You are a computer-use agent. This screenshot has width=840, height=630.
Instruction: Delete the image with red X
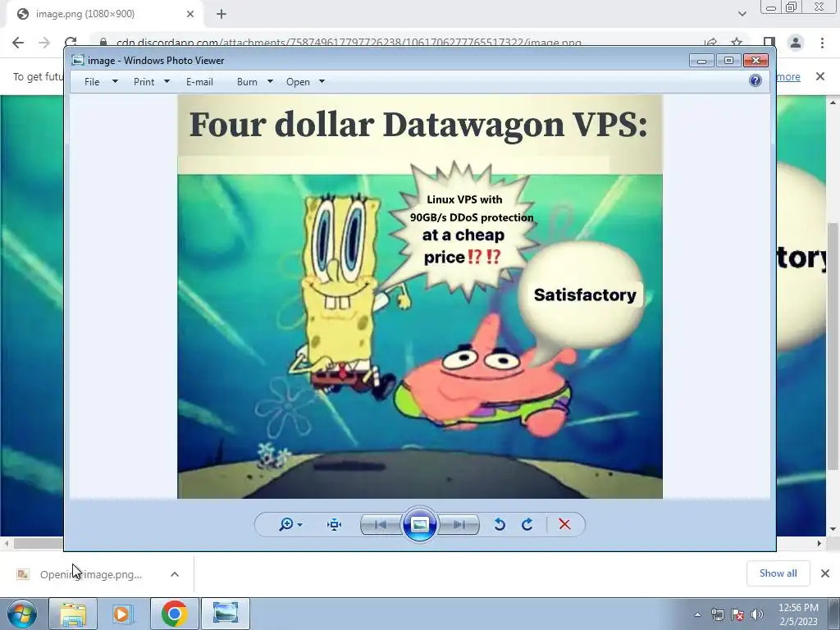tap(564, 524)
